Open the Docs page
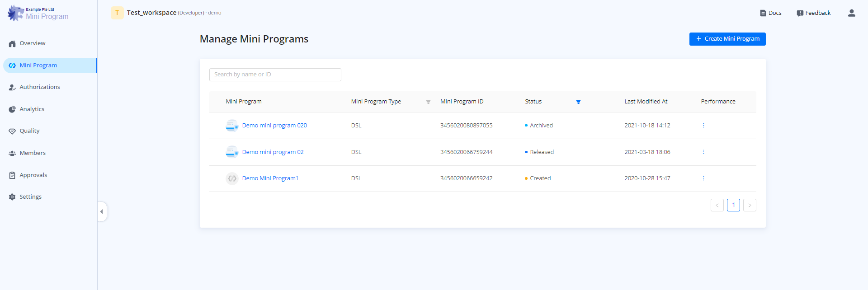 [770, 13]
